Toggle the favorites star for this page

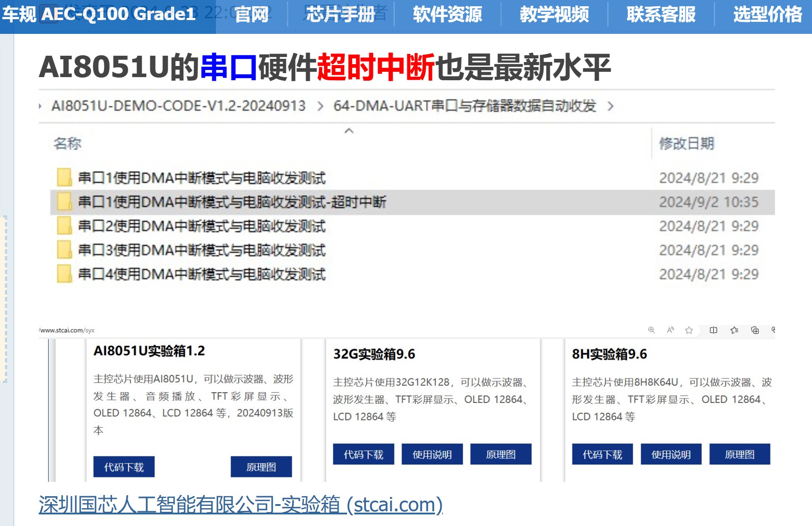pyautogui.click(x=689, y=330)
